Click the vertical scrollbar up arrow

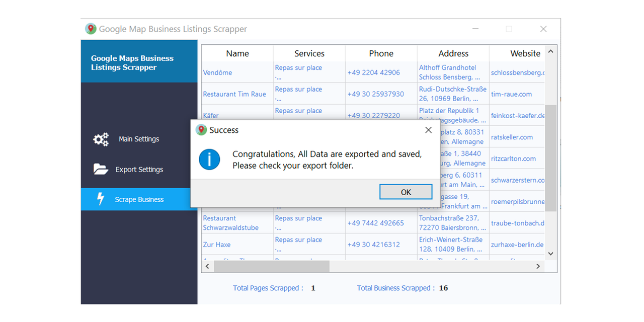pyautogui.click(x=550, y=51)
